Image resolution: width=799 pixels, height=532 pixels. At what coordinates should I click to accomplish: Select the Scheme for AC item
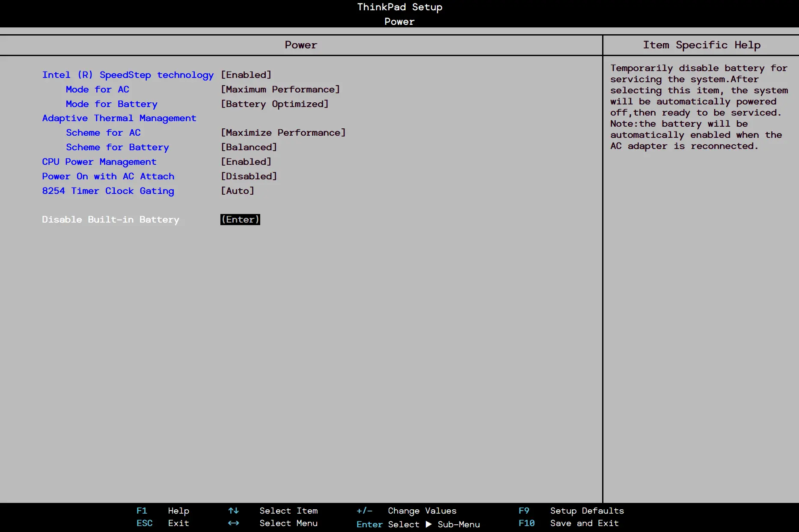pos(103,133)
